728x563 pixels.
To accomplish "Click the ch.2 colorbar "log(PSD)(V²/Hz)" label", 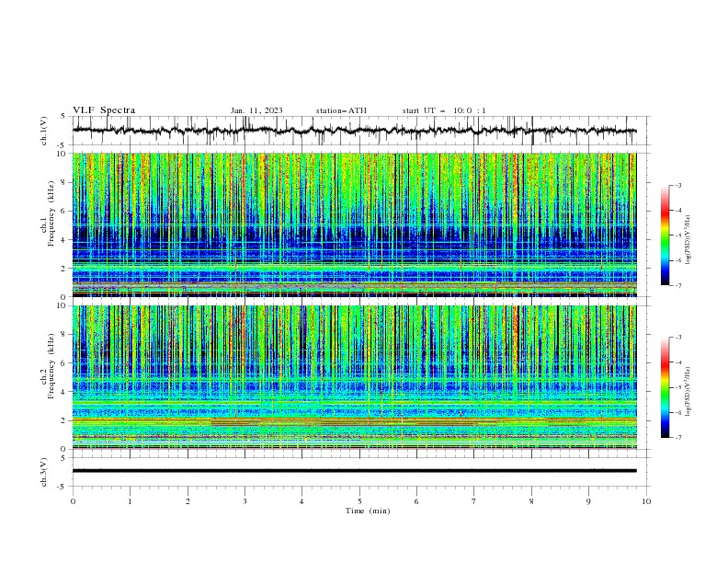I will [688, 392].
